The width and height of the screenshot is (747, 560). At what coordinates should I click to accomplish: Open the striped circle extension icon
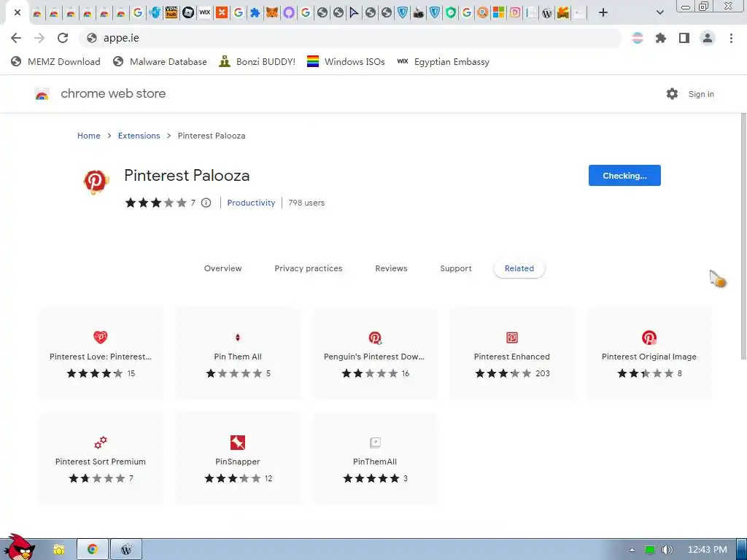[638, 38]
